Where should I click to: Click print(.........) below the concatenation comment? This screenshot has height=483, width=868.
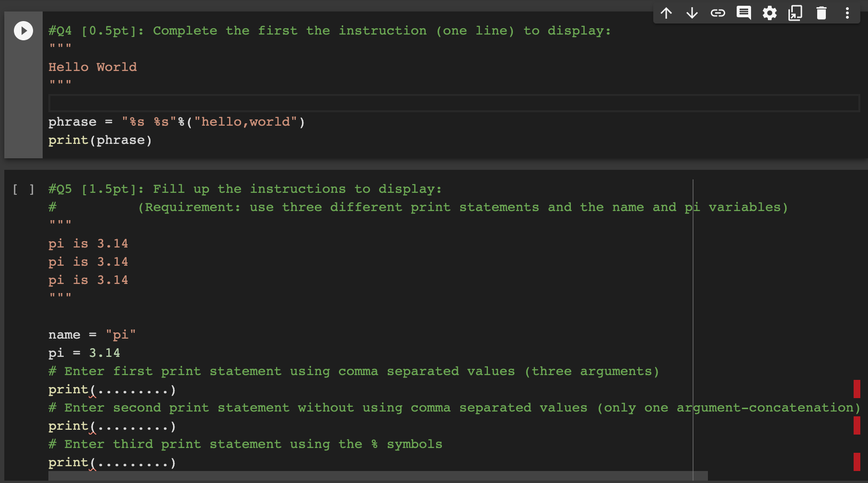click(x=112, y=426)
